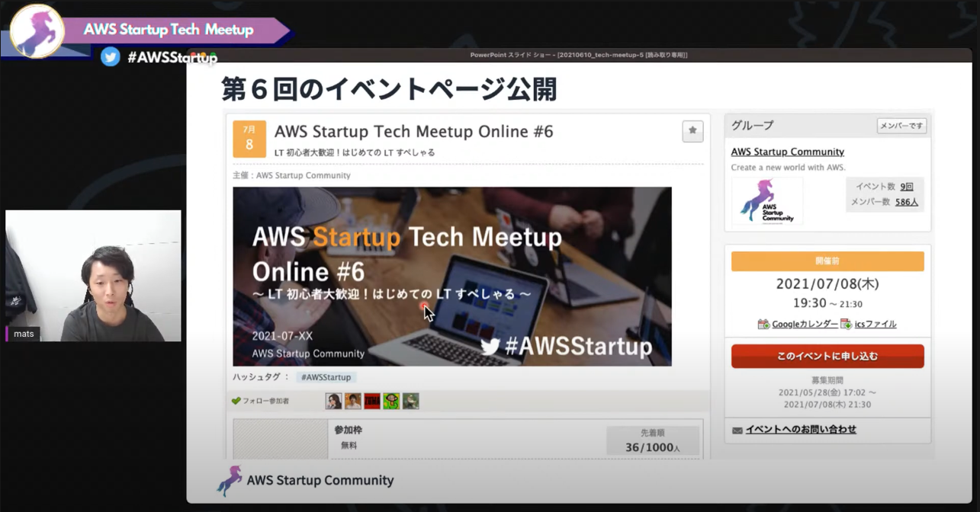Click the first follower avatar
The width and height of the screenshot is (980, 512).
333,401
